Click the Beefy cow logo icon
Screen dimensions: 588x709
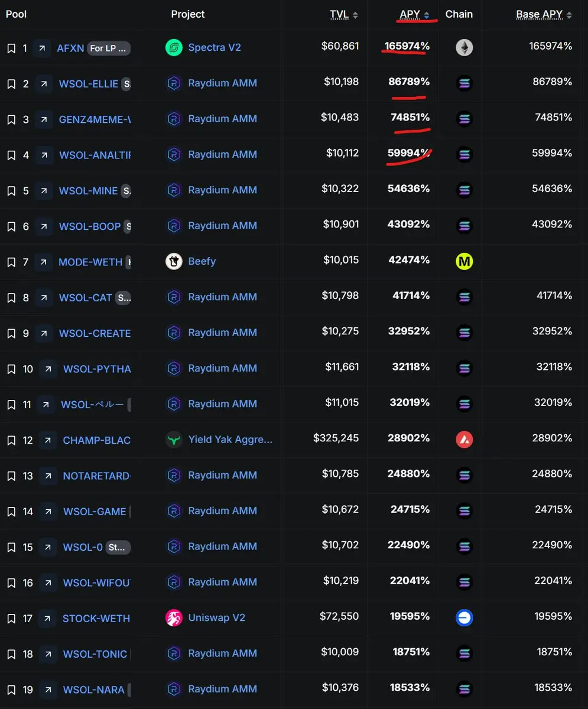pos(174,261)
